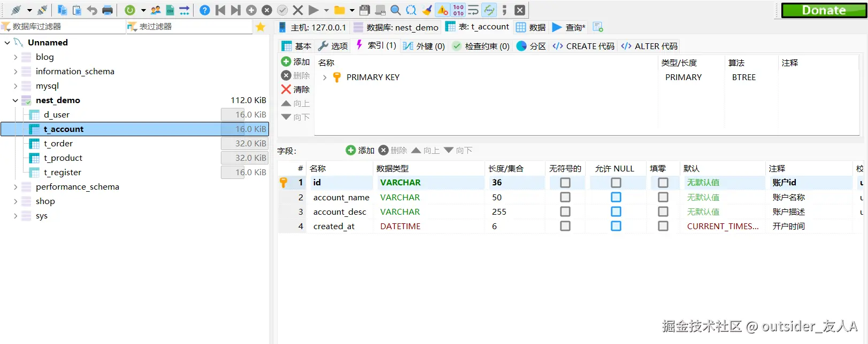This screenshot has height=344, width=868.
Task: Toggle 填零 checkbox for created_at row
Action: [663, 226]
